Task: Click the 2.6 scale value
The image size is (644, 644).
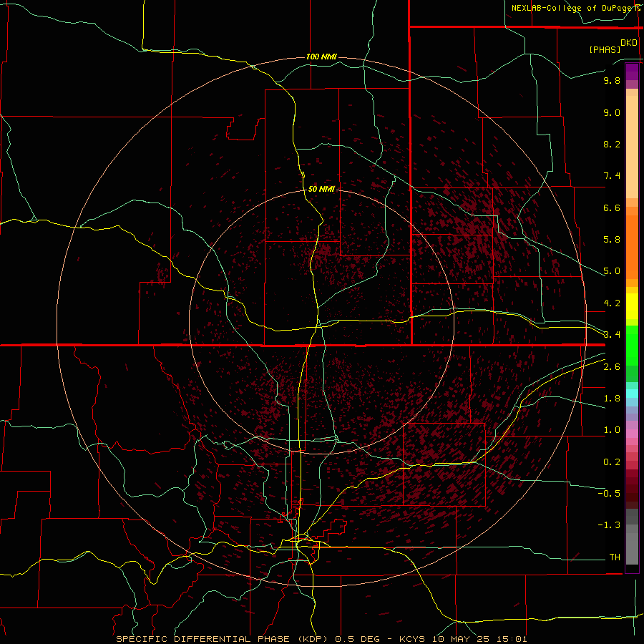Action: point(612,367)
